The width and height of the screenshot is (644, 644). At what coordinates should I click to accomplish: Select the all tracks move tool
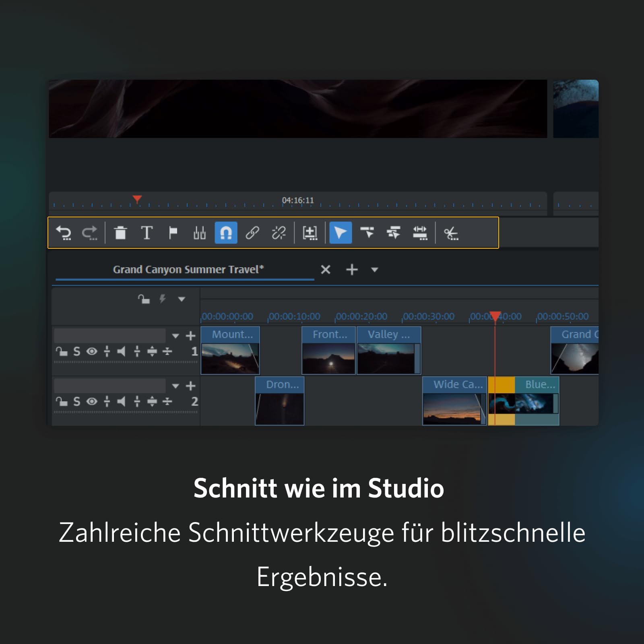tap(393, 232)
